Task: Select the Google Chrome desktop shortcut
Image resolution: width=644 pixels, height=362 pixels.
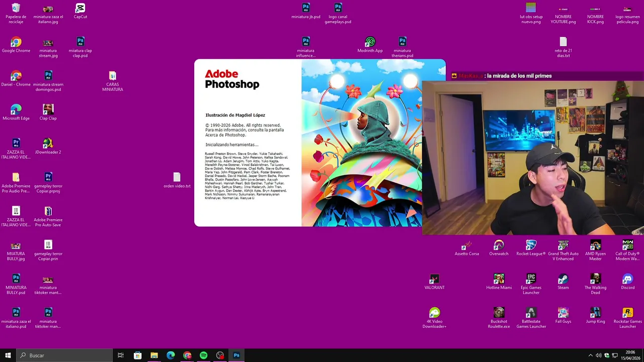Action: pos(16,45)
